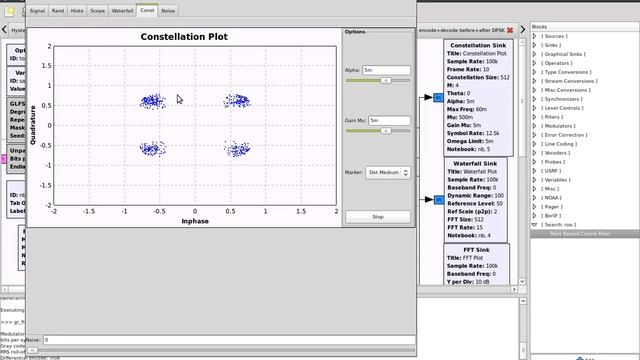This screenshot has width=640, height=360.
Task: Click console panel scrollbar up arrow
Action: pyautogui.click(x=523, y=301)
